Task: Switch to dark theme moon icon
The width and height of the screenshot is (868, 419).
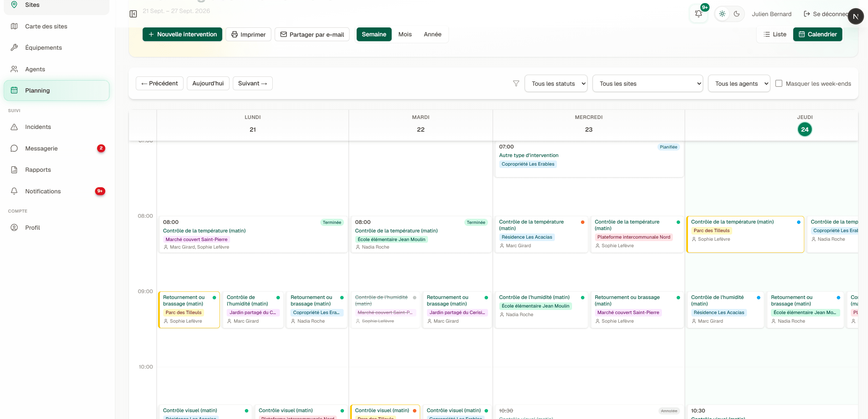Action: point(737,14)
